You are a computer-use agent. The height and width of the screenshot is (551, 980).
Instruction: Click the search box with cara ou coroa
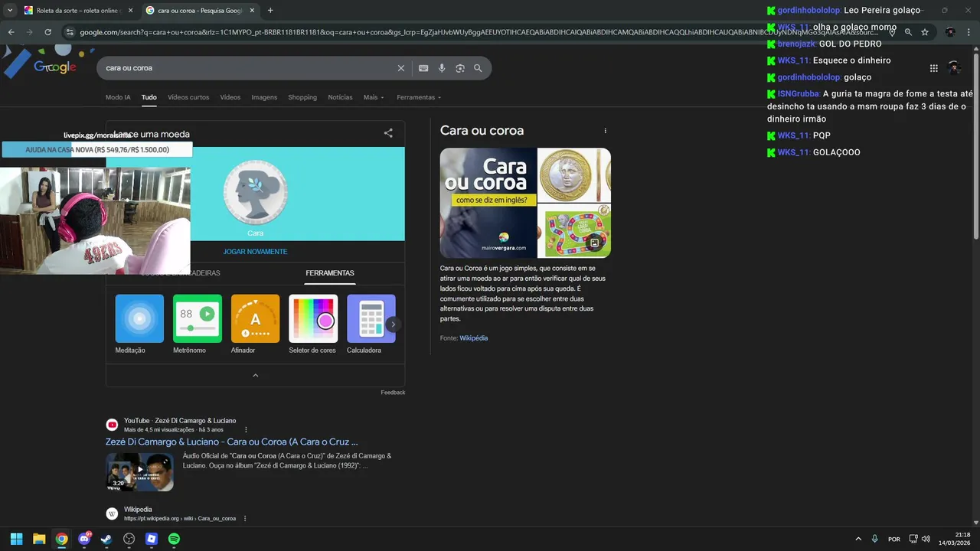[249, 68]
